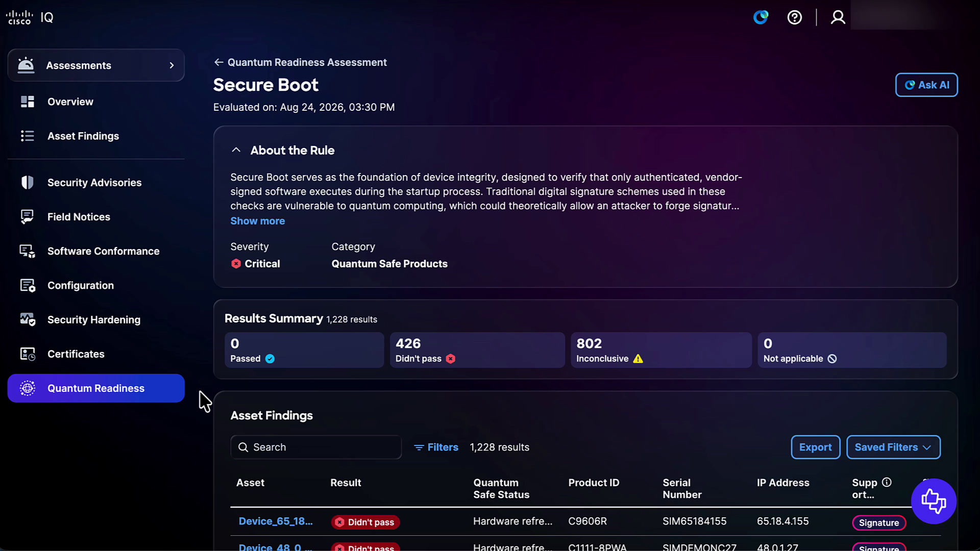Screen dimensions: 980x551
Task: Click the Configuration icon
Action: [x=28, y=285]
